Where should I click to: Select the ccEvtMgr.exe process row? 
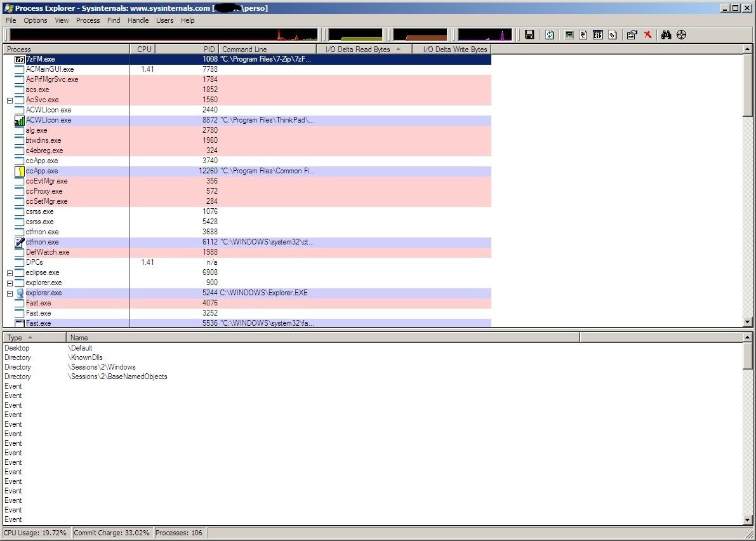click(x=248, y=182)
